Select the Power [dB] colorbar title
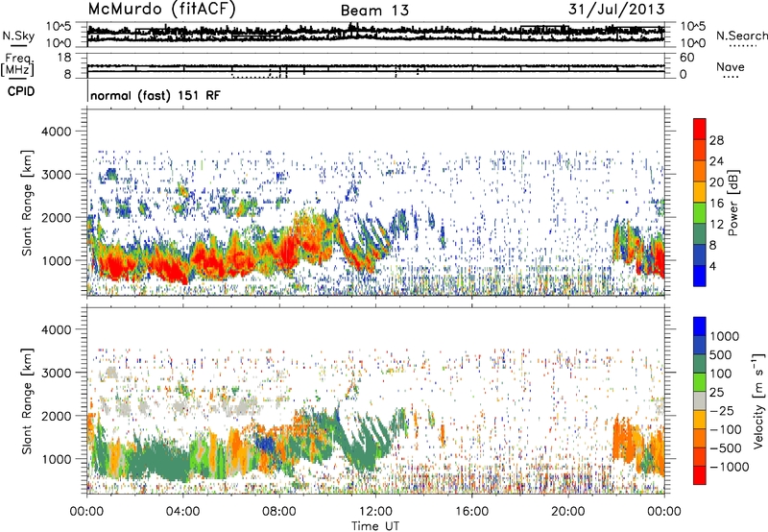This screenshot has height=532, width=768. (732, 204)
